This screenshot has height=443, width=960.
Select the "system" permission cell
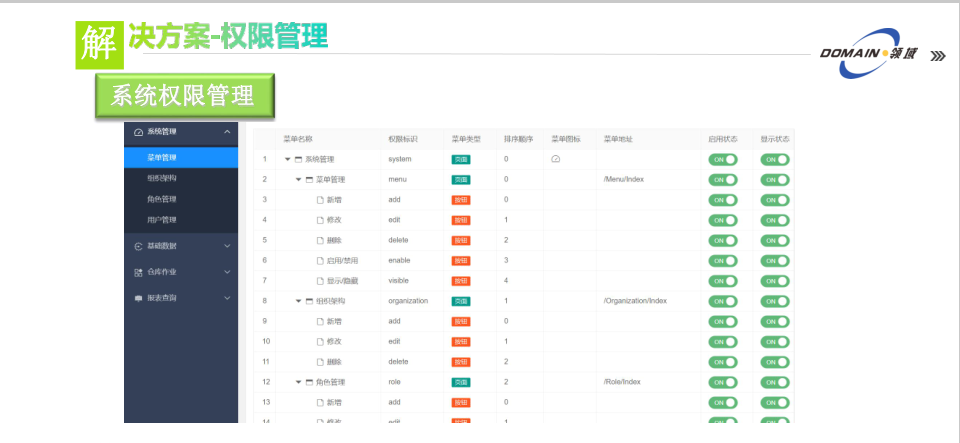tap(400, 159)
